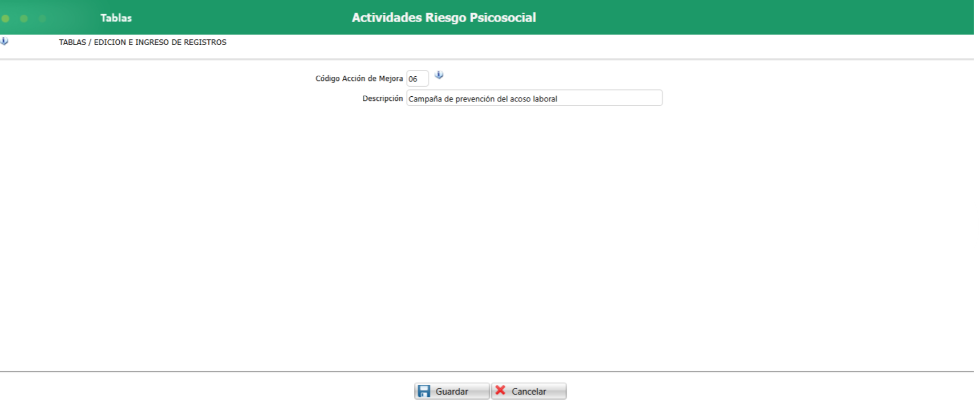Click the blue floppy disk save icon
Screen dimensions: 980x418
[x=424, y=391]
